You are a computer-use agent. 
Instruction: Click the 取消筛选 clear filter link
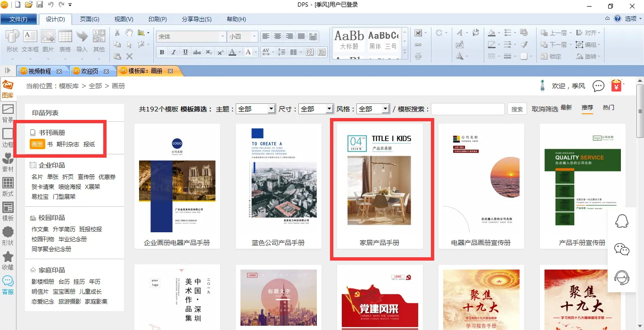coord(545,109)
